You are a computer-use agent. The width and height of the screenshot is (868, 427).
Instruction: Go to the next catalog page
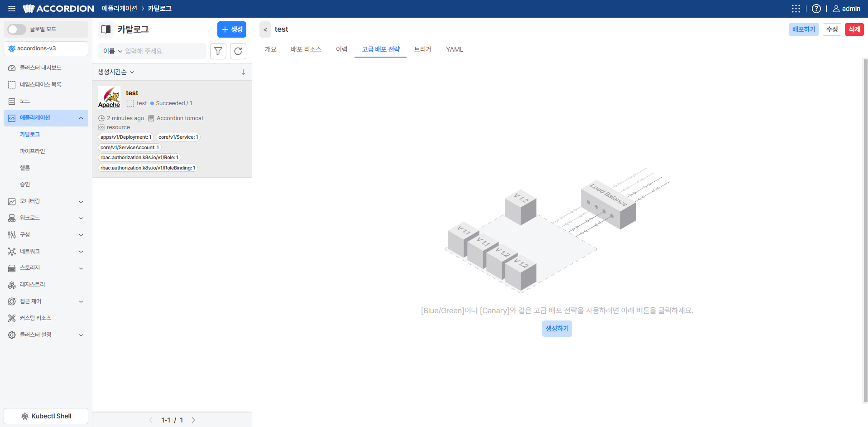tap(193, 420)
